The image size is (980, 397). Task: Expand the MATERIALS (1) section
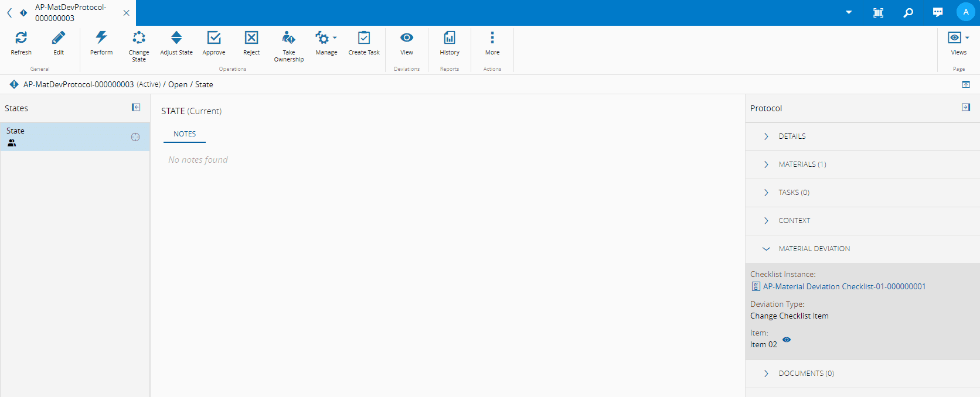tap(802, 165)
